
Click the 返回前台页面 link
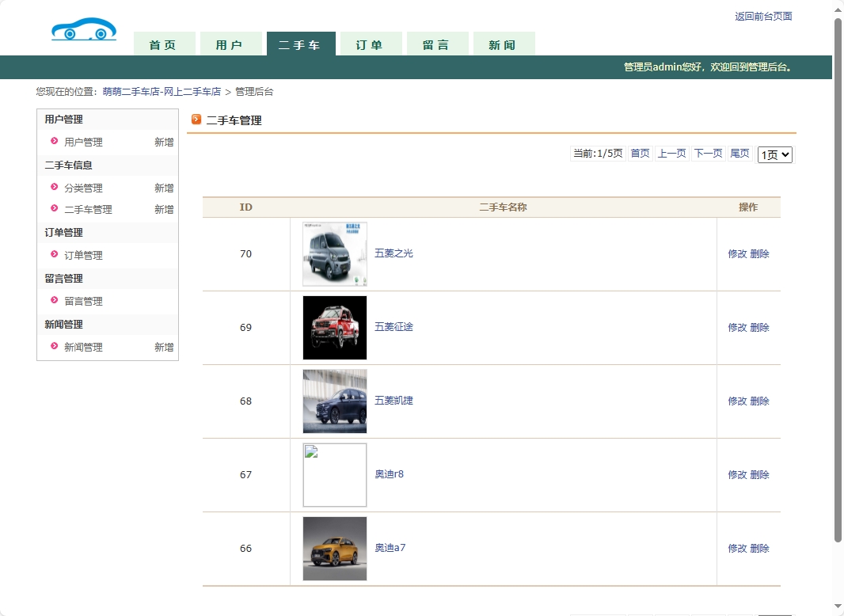click(x=762, y=16)
